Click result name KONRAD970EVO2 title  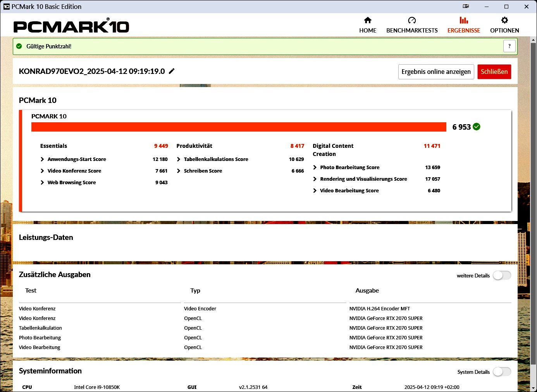pos(92,71)
